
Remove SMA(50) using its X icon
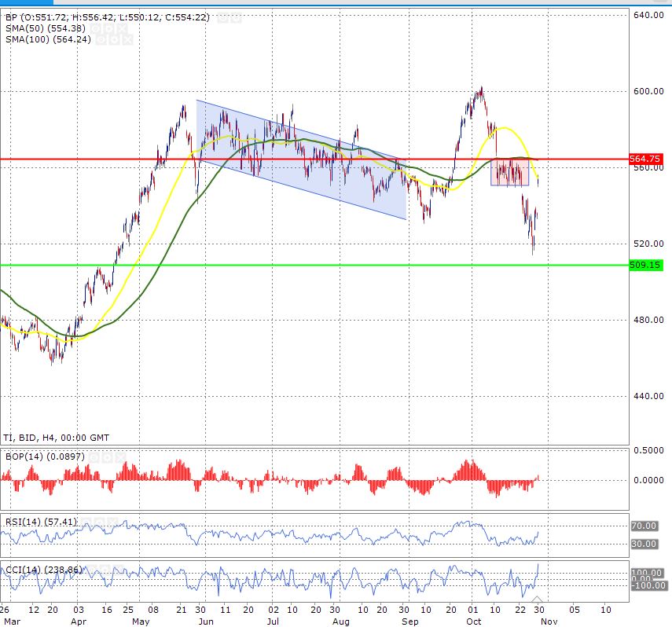(122, 29)
